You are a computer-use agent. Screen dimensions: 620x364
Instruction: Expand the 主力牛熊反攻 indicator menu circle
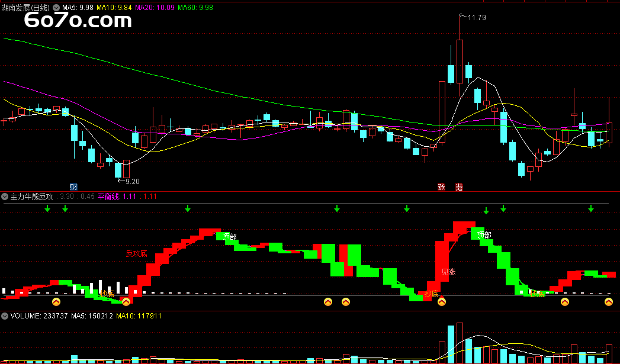(x=5, y=197)
